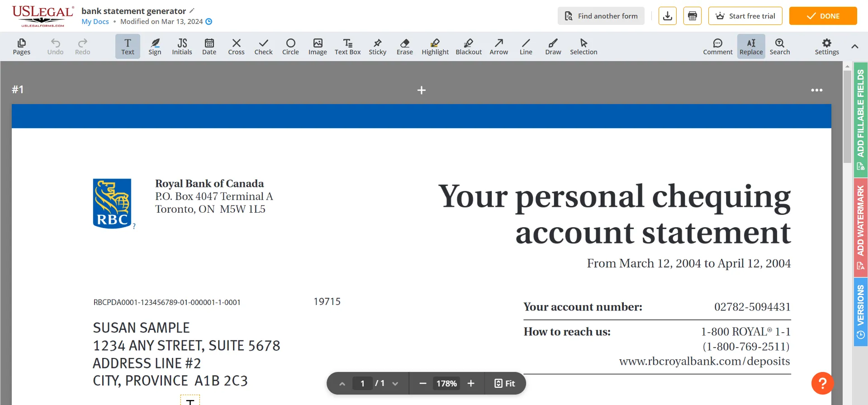Open editor Settings

pyautogui.click(x=827, y=47)
